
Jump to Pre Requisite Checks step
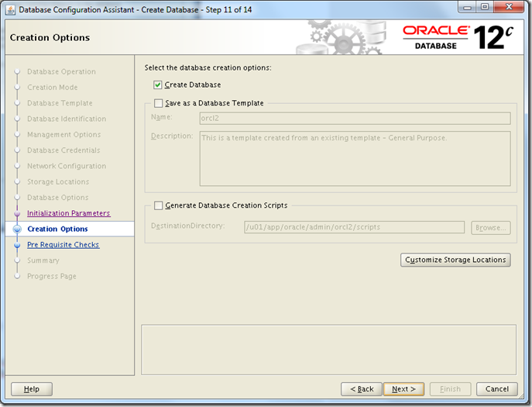click(x=63, y=245)
